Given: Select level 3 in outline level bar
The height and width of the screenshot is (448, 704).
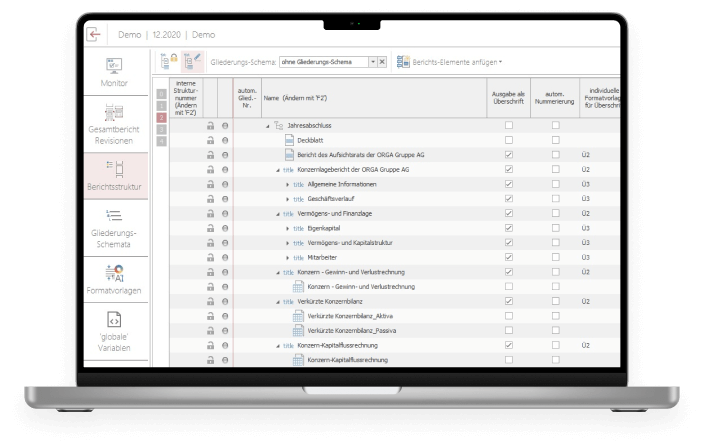Looking at the screenshot, I should coord(161,129).
